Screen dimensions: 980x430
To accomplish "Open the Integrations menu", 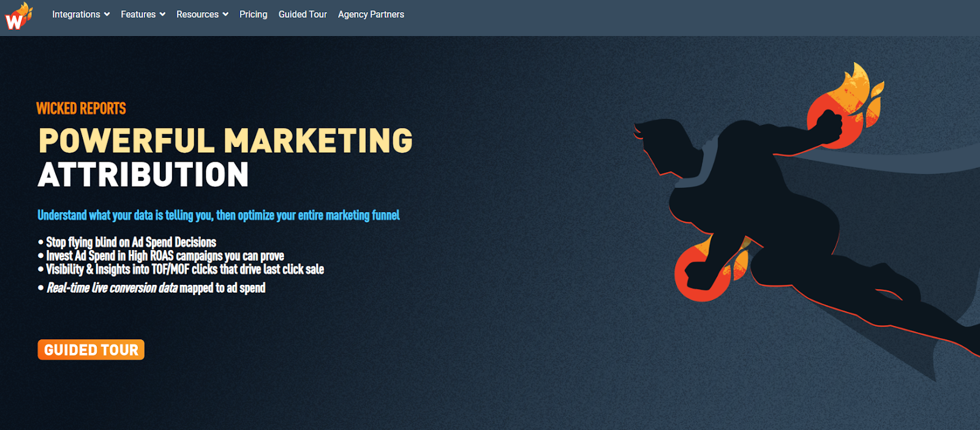I will (x=76, y=14).
